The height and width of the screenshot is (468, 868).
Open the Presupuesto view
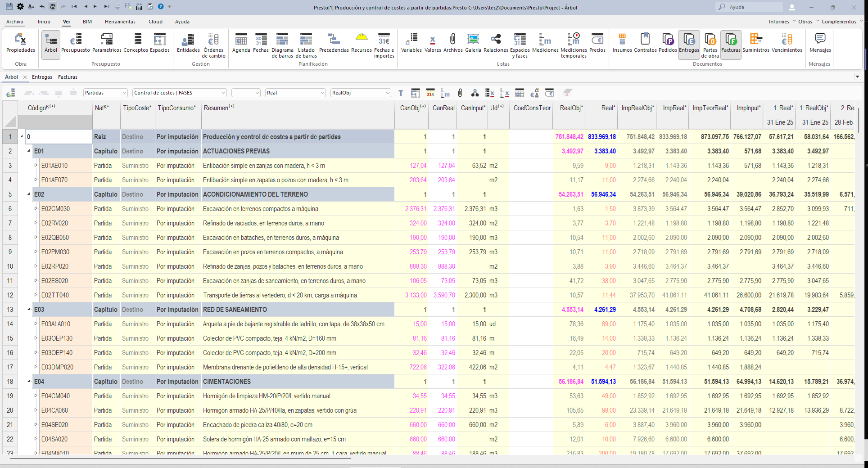[x=75, y=44]
